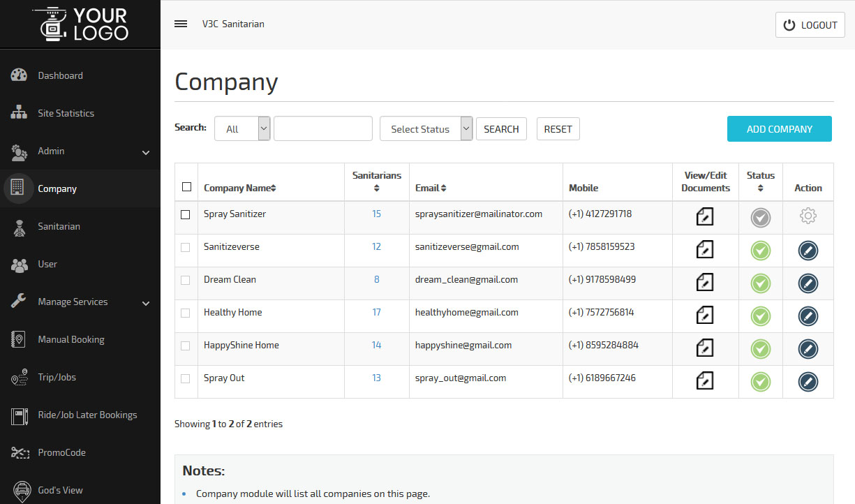This screenshot has height=504, width=855.
Task: Open documents for Spray Sanitizer
Action: click(x=705, y=216)
